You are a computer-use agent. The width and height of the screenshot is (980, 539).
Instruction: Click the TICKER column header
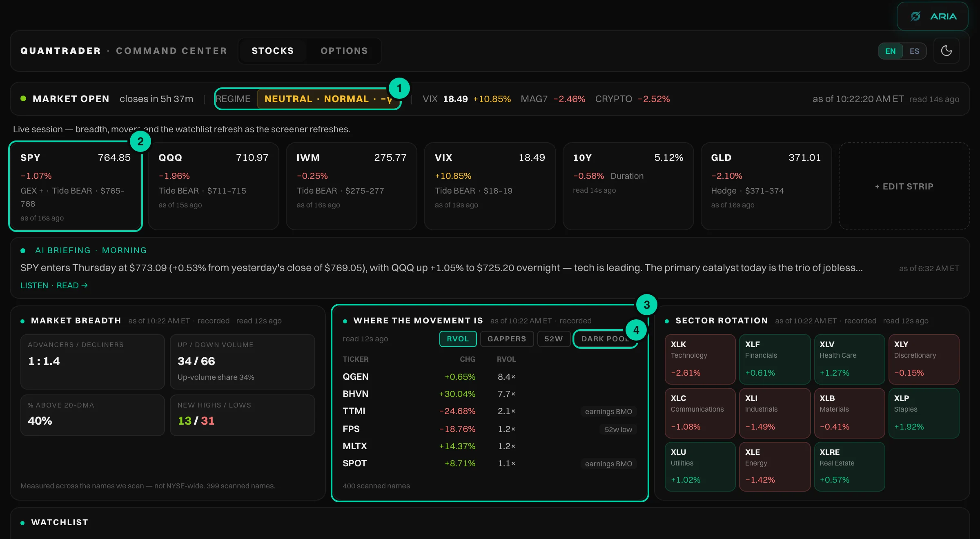[356, 359]
